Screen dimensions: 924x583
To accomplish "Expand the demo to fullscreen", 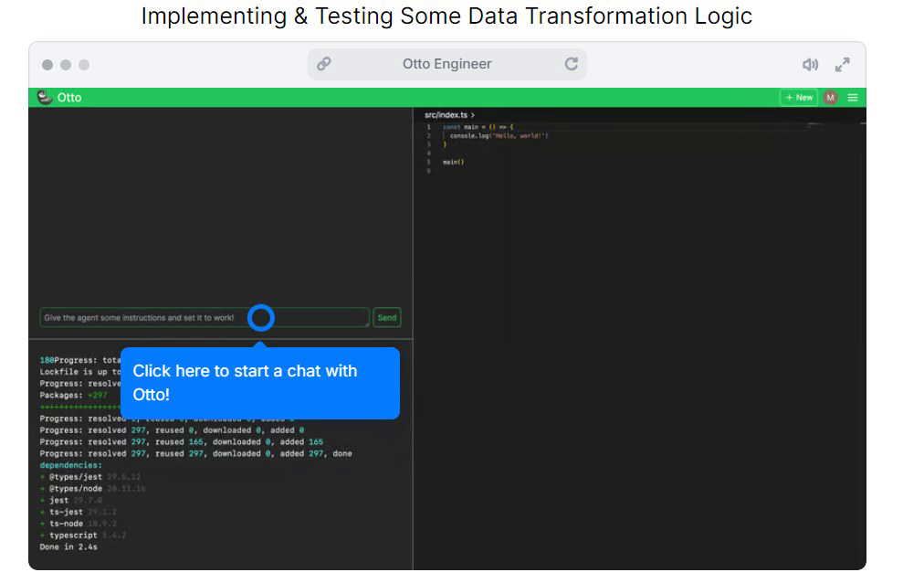I will pyautogui.click(x=842, y=65).
